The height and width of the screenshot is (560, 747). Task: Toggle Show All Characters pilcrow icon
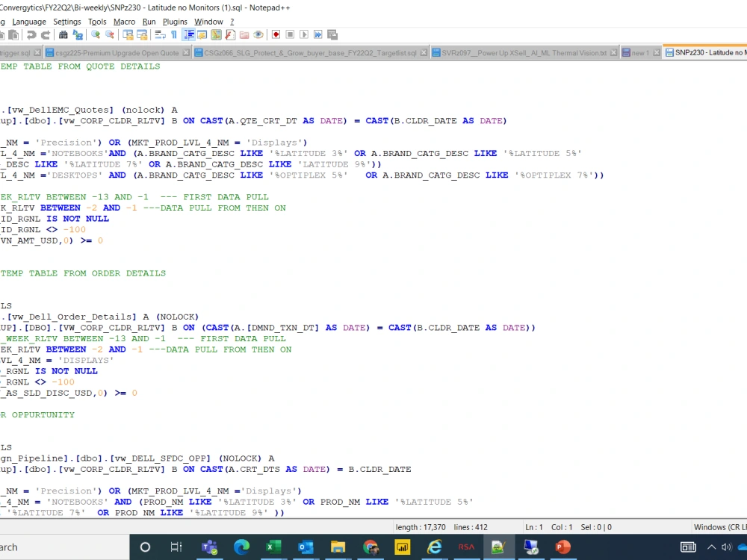coord(174,35)
